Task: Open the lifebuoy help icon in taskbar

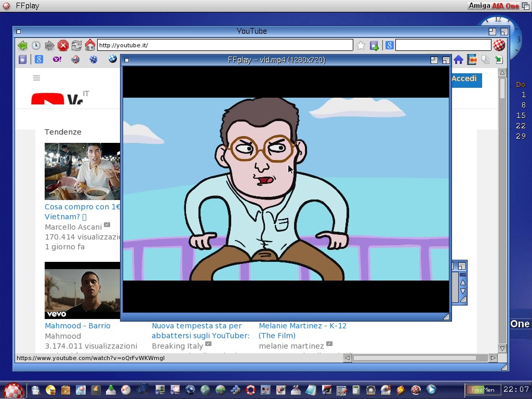Action: [251, 390]
